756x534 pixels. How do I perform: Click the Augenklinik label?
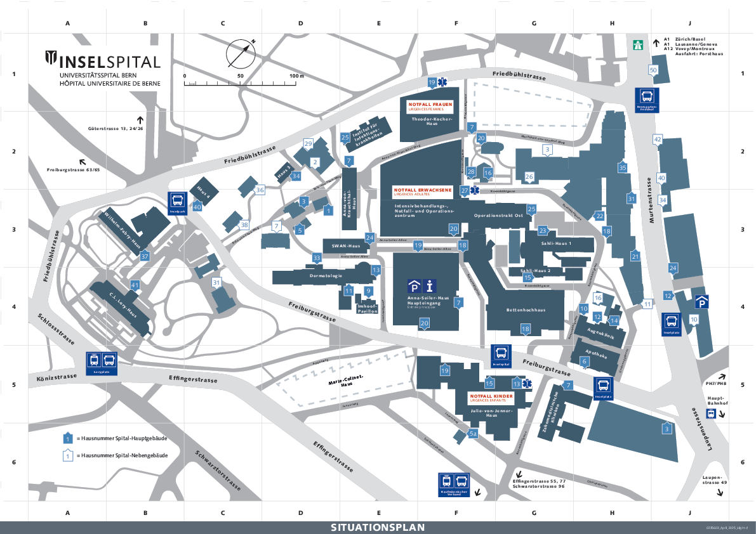[600, 334]
